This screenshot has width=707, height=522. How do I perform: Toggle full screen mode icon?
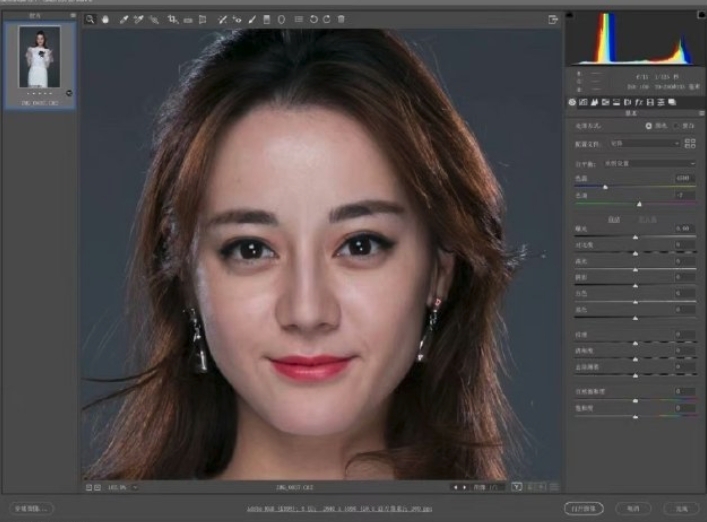coord(552,19)
